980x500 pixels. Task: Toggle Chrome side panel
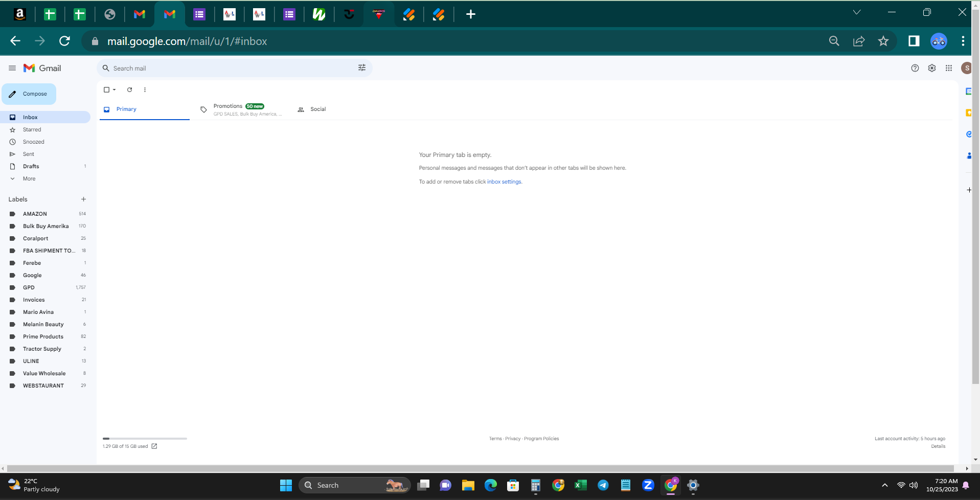click(x=914, y=41)
